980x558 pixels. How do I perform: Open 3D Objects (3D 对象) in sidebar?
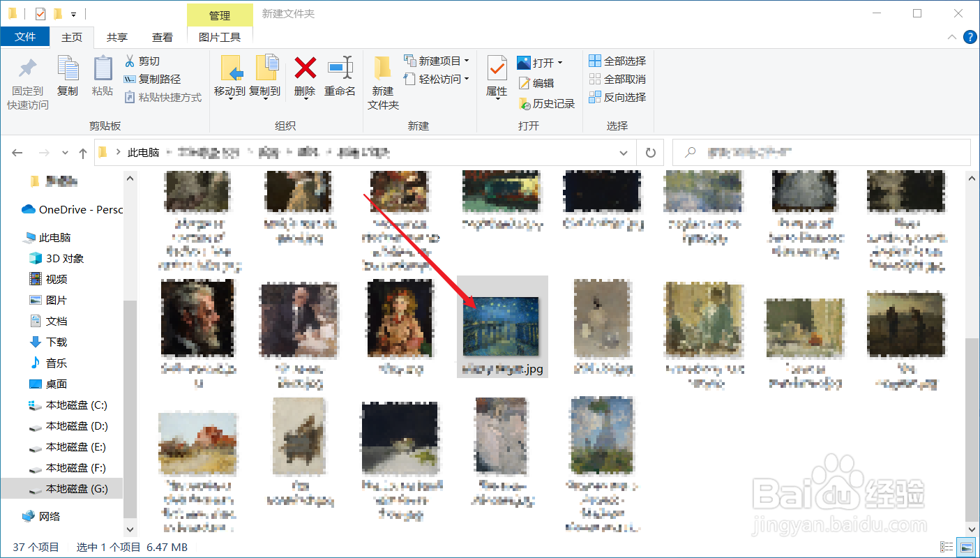56,258
